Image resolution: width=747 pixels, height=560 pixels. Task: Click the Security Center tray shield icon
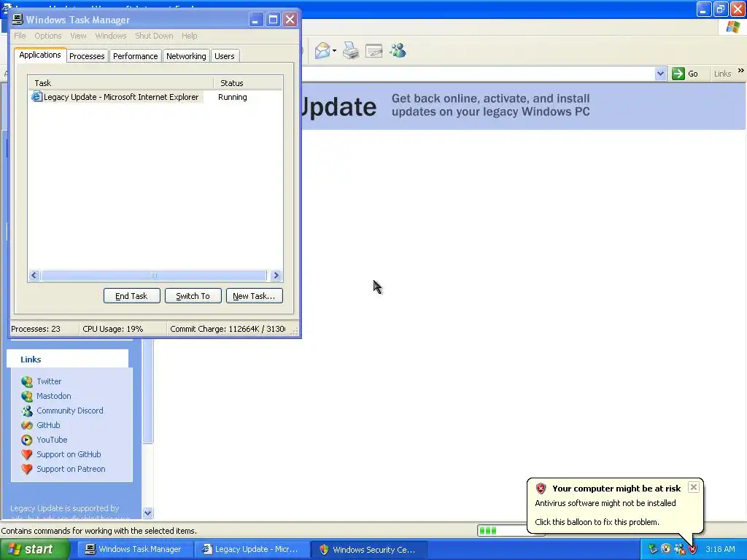[693, 550]
